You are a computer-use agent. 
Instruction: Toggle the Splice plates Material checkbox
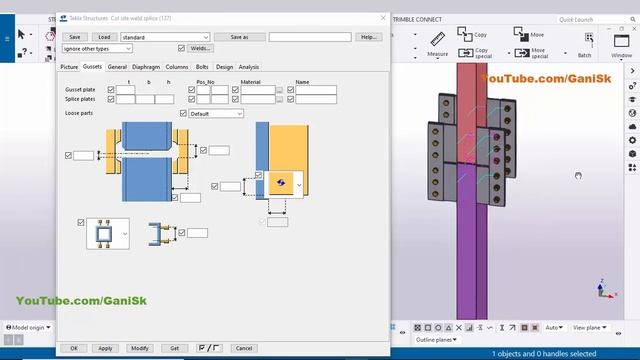[x=235, y=99]
